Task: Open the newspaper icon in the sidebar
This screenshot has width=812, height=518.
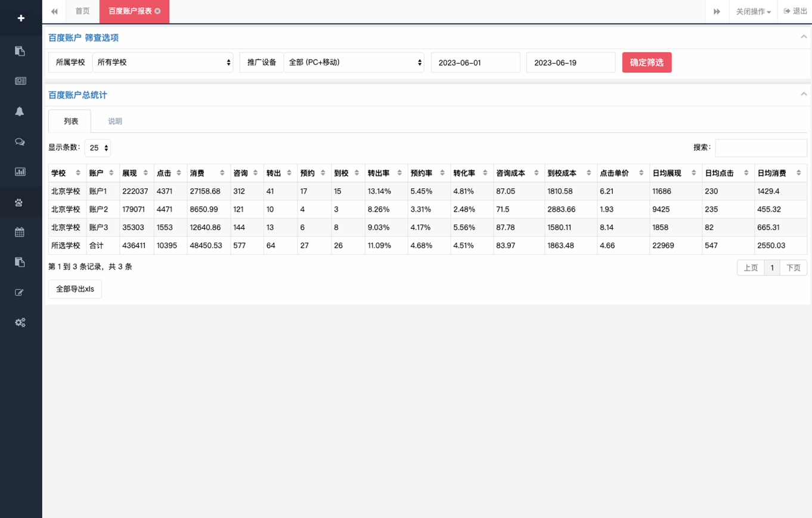Action: 20,81
